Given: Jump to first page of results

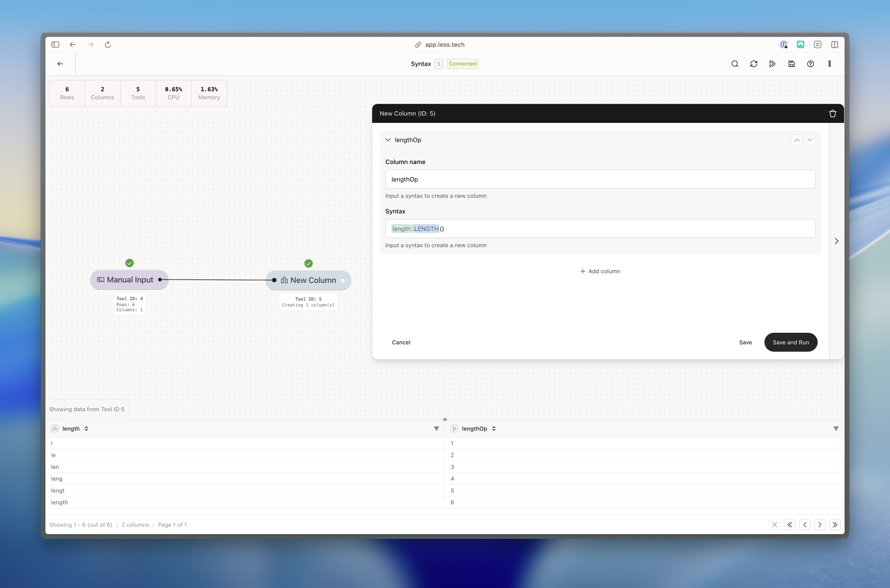Looking at the screenshot, I should tap(790, 525).
